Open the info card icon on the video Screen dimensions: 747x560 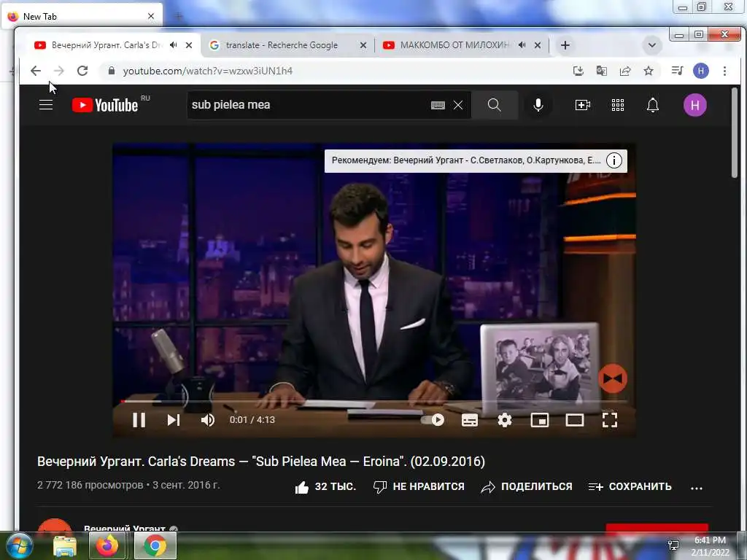pyautogui.click(x=614, y=160)
